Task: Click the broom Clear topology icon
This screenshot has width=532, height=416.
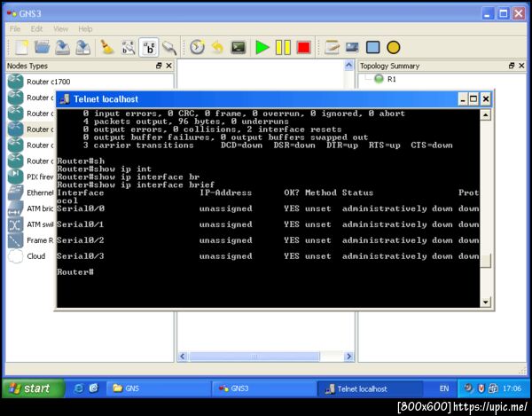Action: (x=107, y=47)
